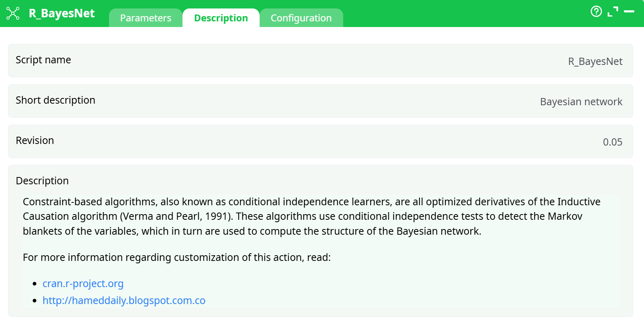The height and width of the screenshot is (323, 644).
Task: Click the Revision row label
Action: (x=35, y=140)
